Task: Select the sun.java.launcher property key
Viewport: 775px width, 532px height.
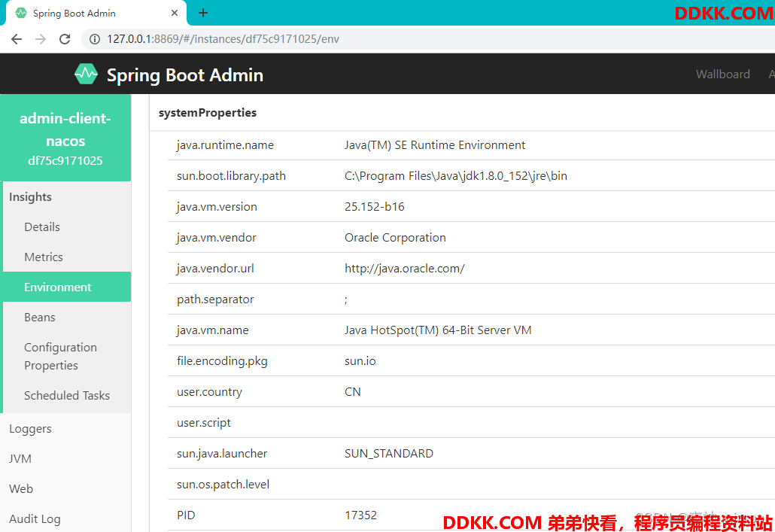Action: (x=222, y=454)
